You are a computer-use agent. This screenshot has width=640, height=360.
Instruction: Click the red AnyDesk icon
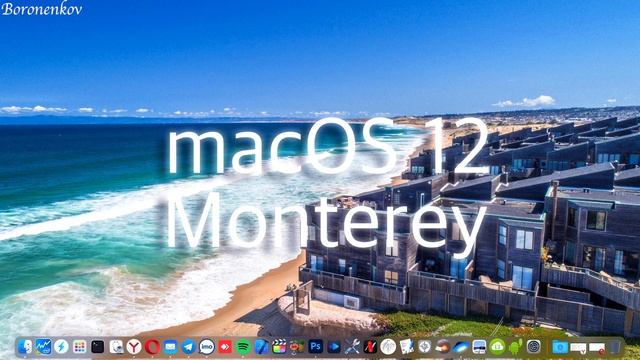(x=225, y=347)
